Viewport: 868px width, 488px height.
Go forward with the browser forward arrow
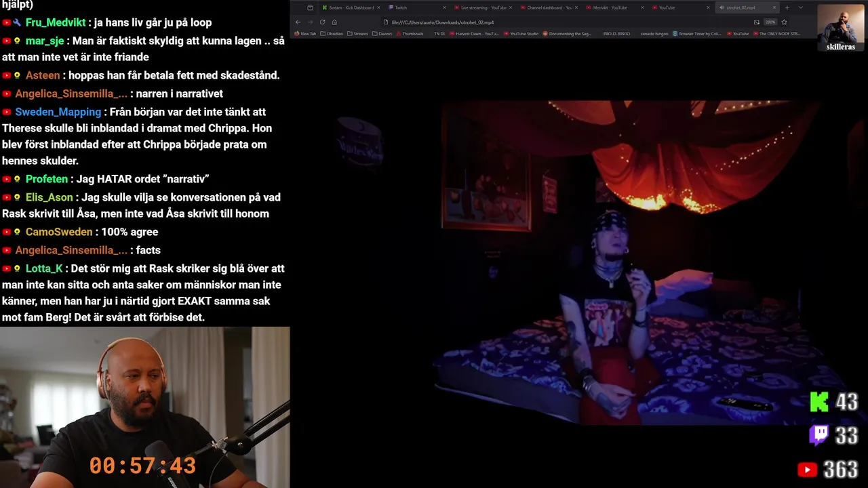310,22
